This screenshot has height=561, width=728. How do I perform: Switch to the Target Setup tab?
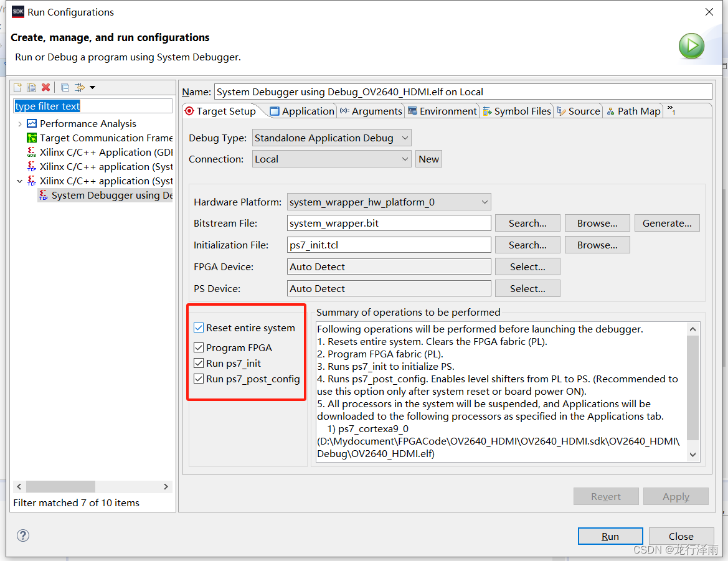220,111
